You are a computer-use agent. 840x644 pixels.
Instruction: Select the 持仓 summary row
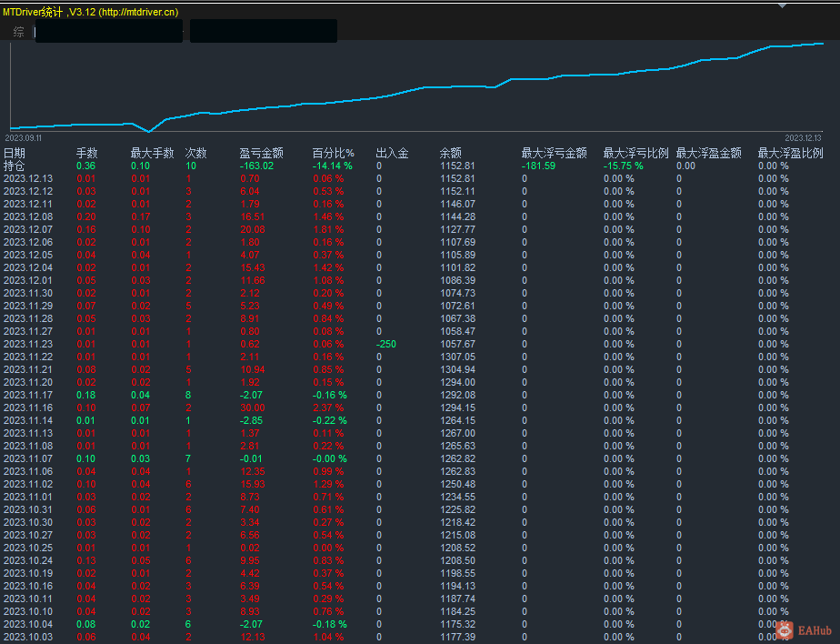pos(15,166)
